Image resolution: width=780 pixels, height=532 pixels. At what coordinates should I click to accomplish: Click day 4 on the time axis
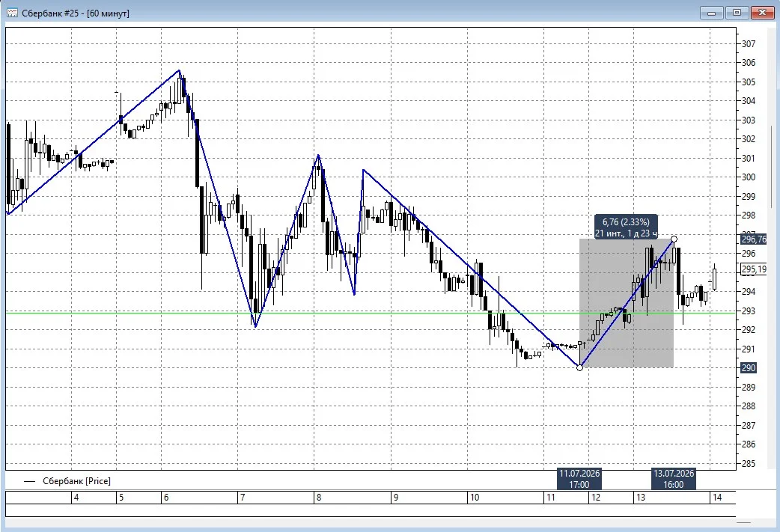click(76, 497)
